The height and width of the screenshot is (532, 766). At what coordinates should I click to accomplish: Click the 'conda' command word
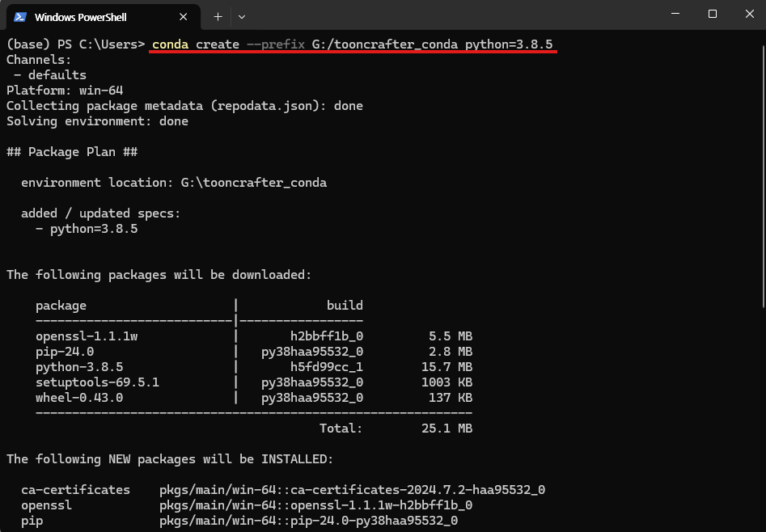170,44
